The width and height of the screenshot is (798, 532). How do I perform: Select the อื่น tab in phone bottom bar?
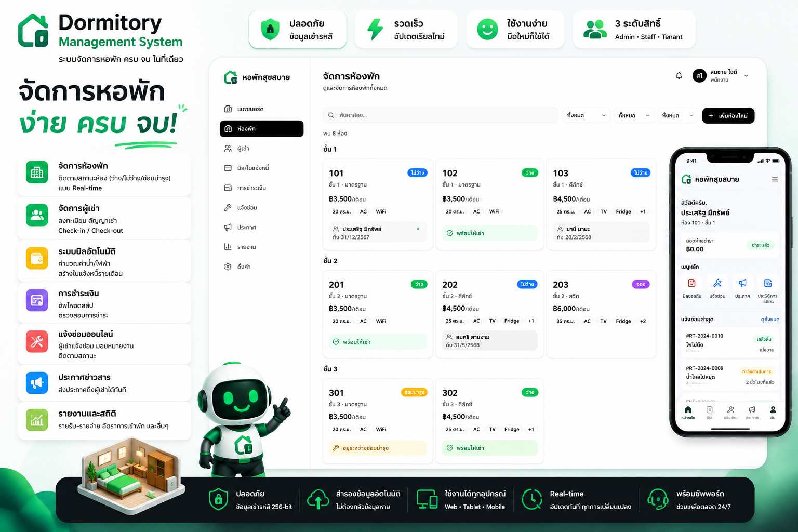tap(773, 413)
